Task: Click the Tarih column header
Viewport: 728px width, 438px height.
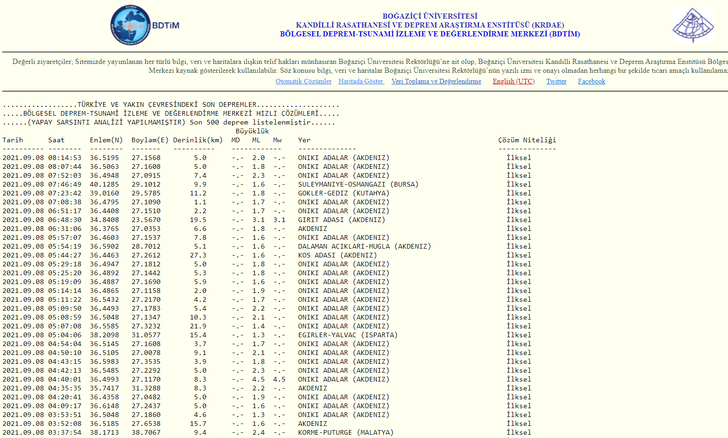Action: pos(13,140)
